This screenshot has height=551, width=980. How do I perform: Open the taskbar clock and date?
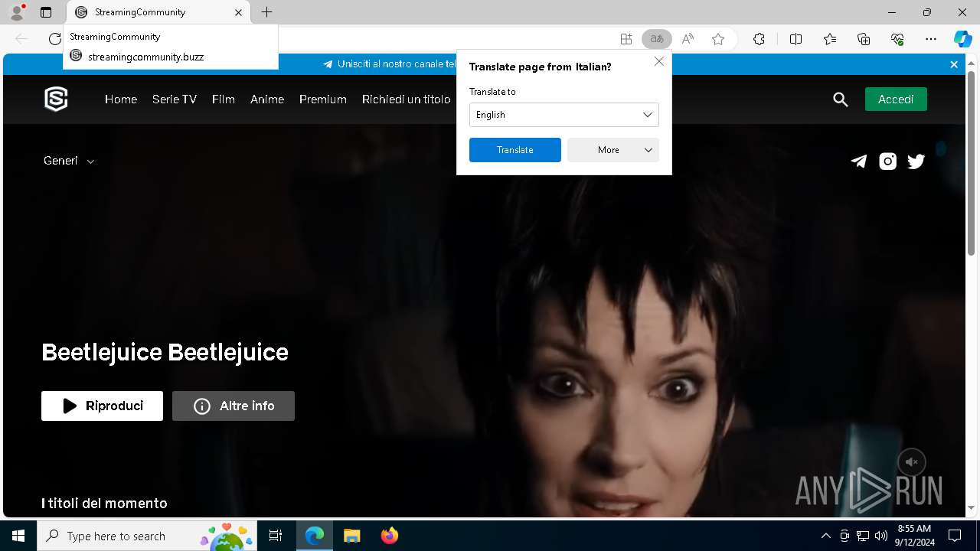click(x=914, y=536)
